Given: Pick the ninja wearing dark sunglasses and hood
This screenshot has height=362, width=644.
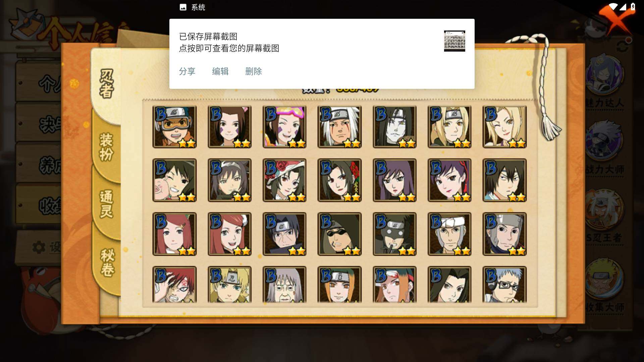Looking at the screenshot, I should [339, 234].
